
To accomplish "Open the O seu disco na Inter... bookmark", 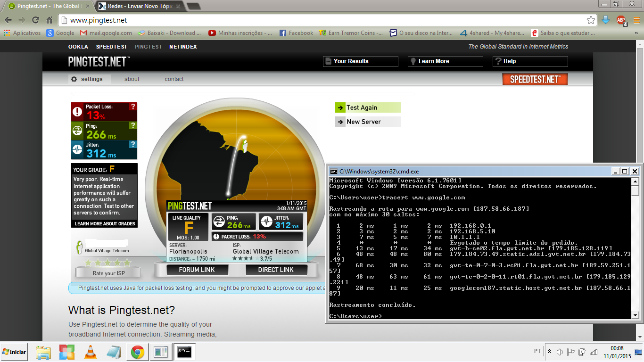I will pyautogui.click(x=421, y=33).
